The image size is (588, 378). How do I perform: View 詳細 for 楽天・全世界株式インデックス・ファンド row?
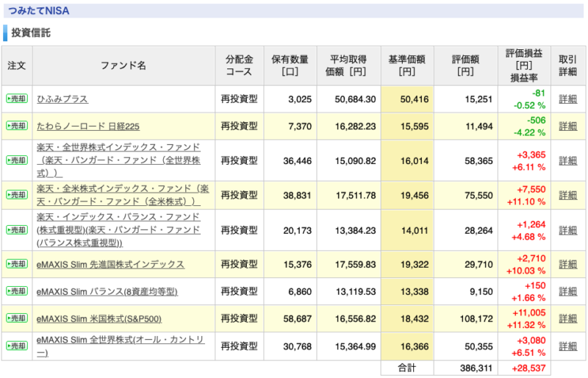tap(567, 160)
